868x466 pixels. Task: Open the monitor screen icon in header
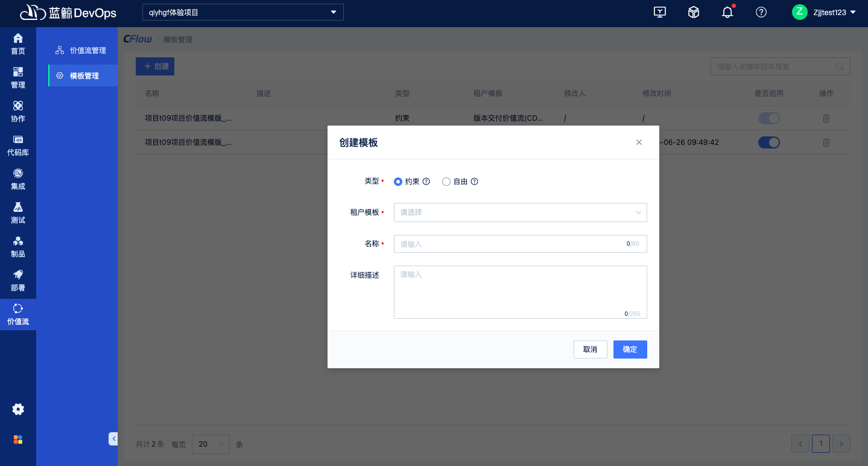pyautogui.click(x=660, y=12)
